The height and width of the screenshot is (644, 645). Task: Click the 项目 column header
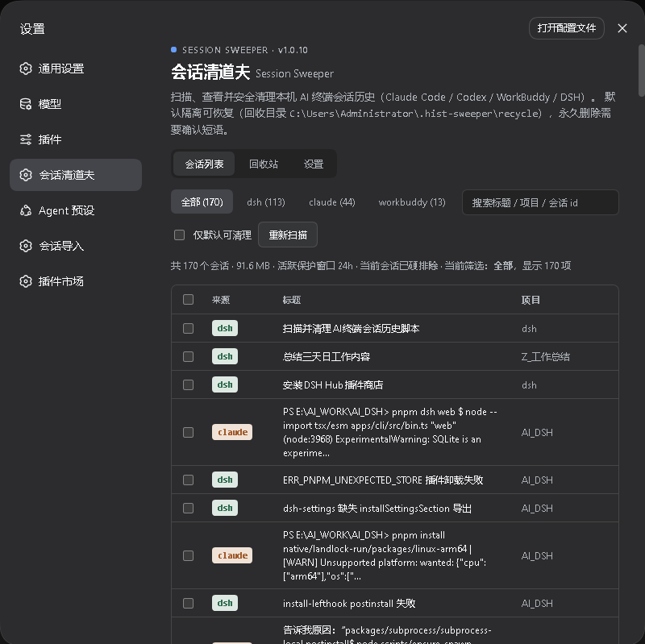[x=531, y=300]
